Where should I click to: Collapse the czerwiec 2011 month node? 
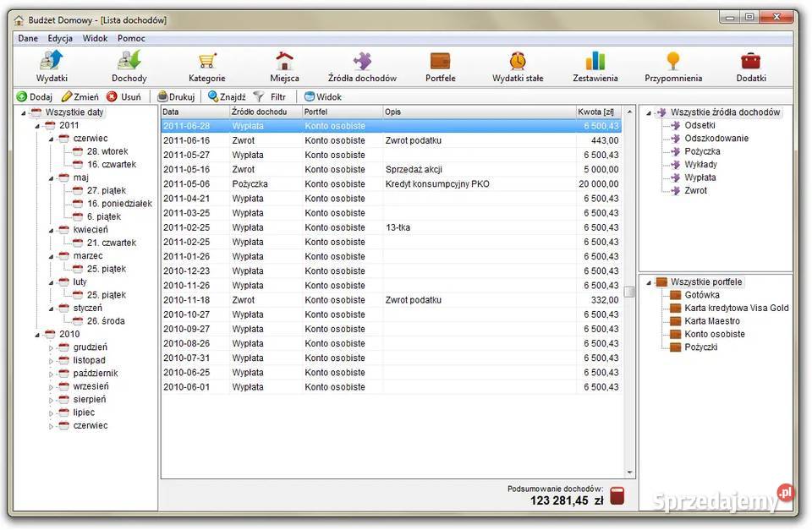tap(51, 139)
